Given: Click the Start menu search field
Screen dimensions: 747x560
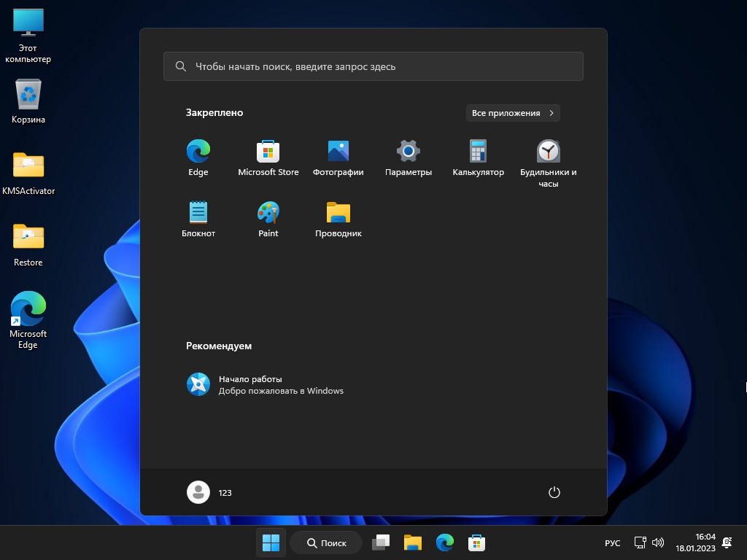Looking at the screenshot, I should (x=373, y=66).
